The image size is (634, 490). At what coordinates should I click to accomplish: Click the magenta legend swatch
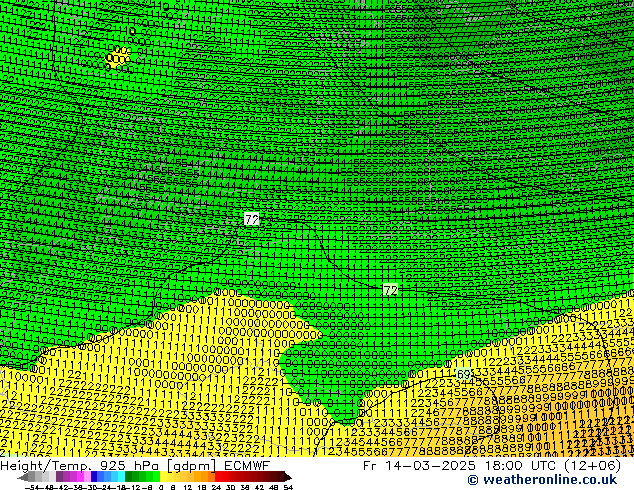80,476
